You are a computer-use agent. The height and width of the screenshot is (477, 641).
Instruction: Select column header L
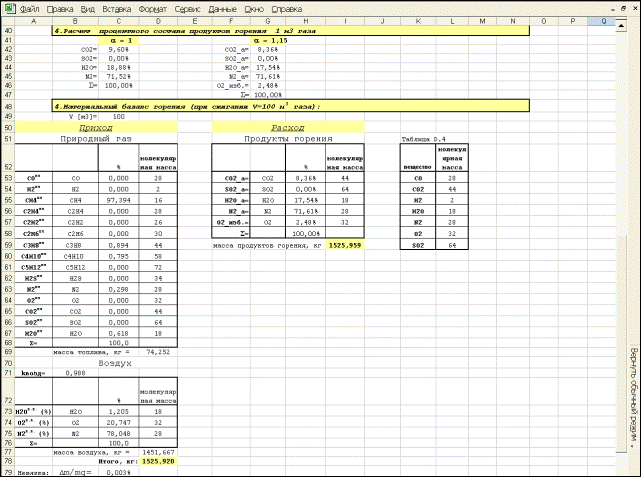coord(452,21)
